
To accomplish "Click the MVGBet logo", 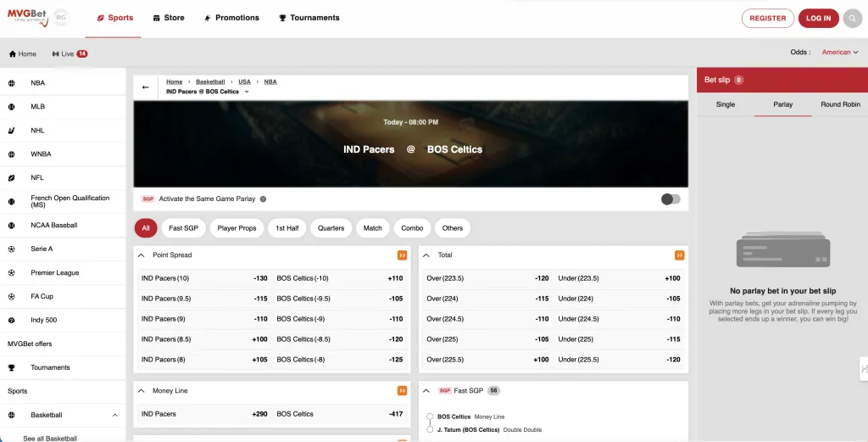I will (x=28, y=17).
